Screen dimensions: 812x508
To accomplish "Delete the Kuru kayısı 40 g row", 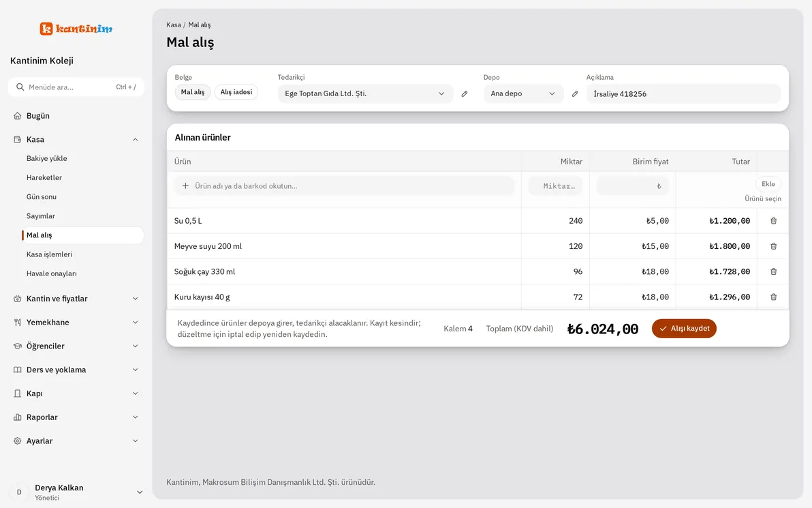I will (773, 297).
